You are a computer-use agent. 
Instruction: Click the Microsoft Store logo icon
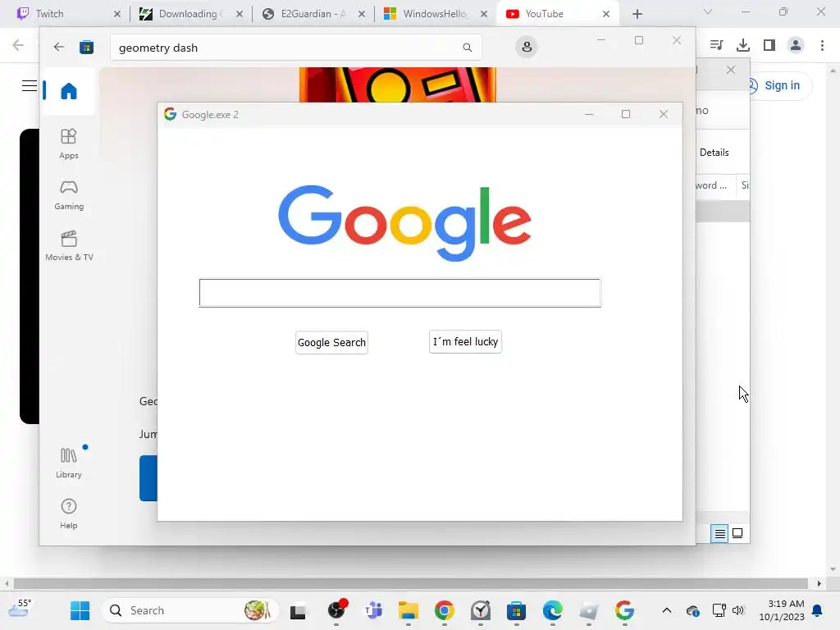click(86, 47)
